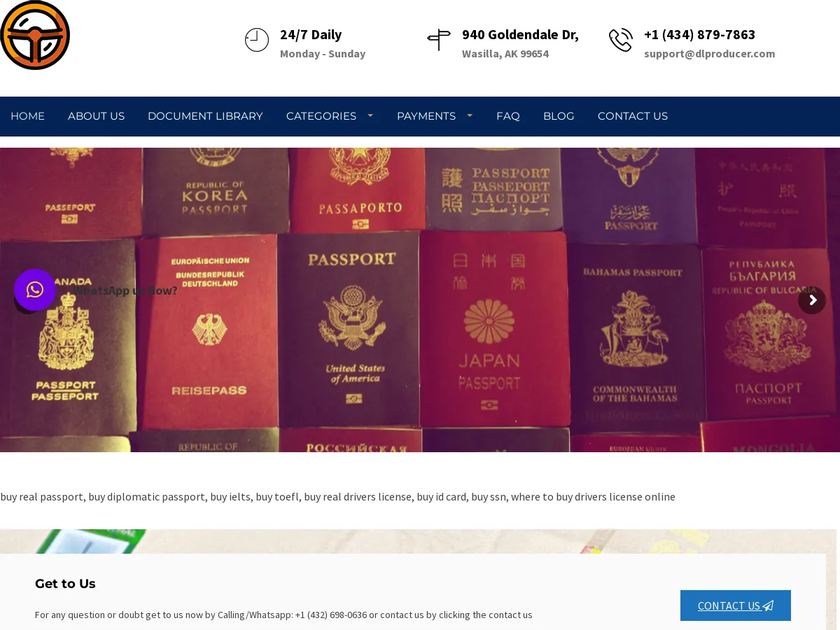Open the About Us page

pyautogui.click(x=96, y=116)
